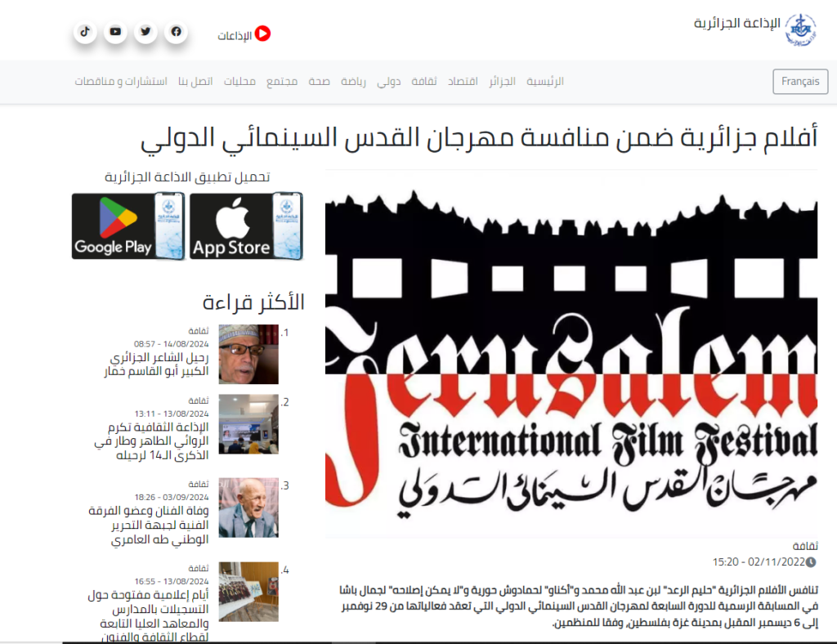Open the الإذاعة الجزائرية site title
837x644 pixels.
(736, 24)
